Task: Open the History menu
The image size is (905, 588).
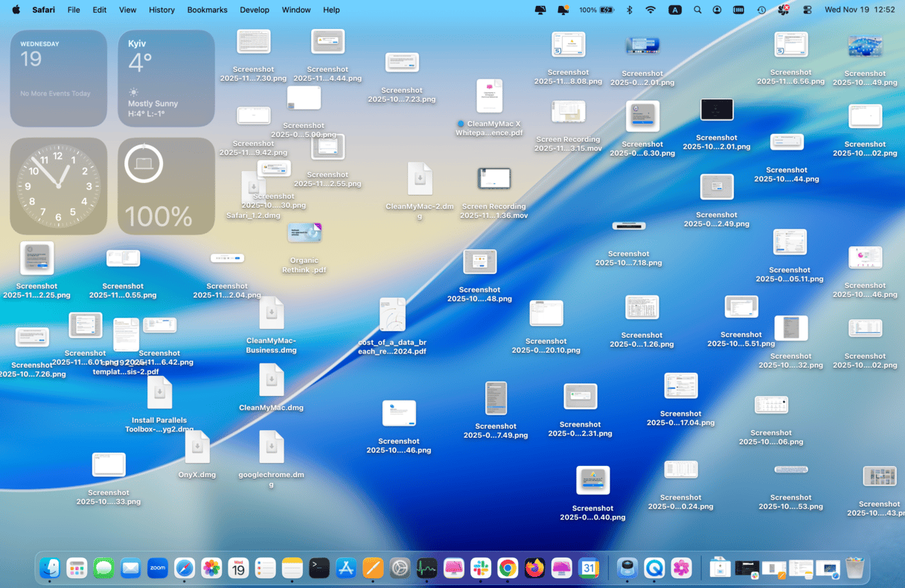Action: [x=162, y=10]
